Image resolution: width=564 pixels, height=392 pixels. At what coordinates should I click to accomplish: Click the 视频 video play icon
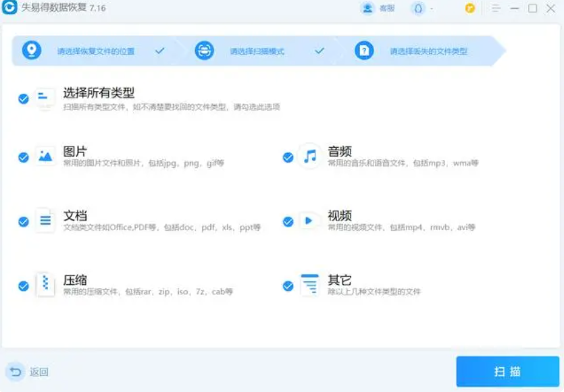pyautogui.click(x=309, y=221)
